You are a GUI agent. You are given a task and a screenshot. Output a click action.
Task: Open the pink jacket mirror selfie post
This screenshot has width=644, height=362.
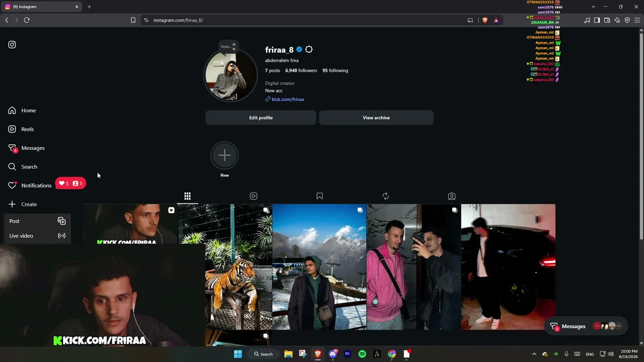414,267
